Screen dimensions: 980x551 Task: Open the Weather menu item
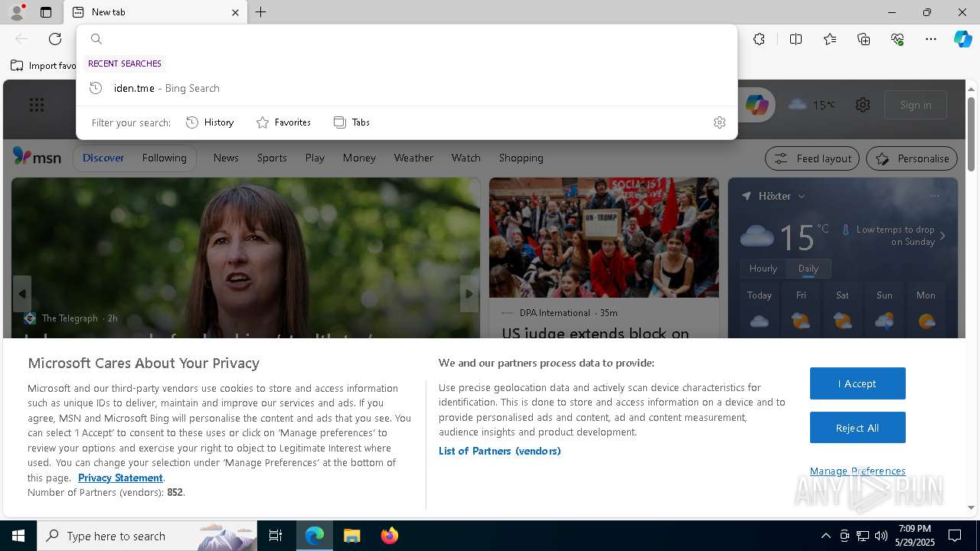[413, 158]
